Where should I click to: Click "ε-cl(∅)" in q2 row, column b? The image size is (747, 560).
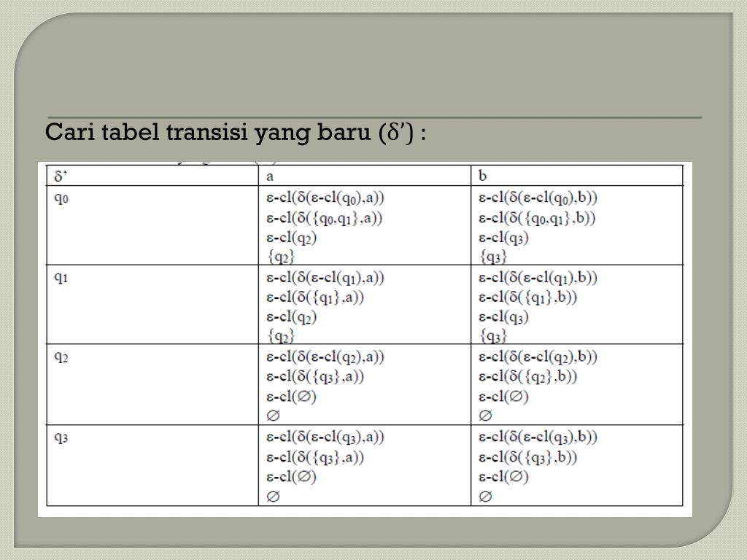tap(503, 396)
